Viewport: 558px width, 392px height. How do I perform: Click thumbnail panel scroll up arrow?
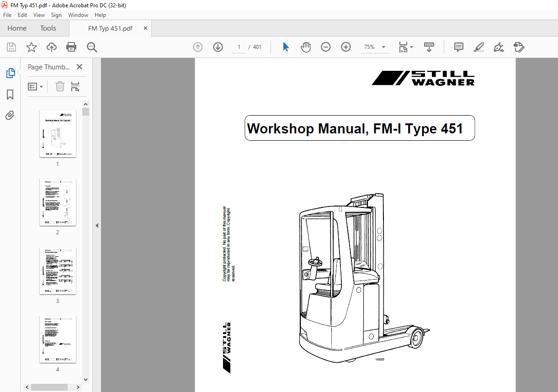[85, 104]
